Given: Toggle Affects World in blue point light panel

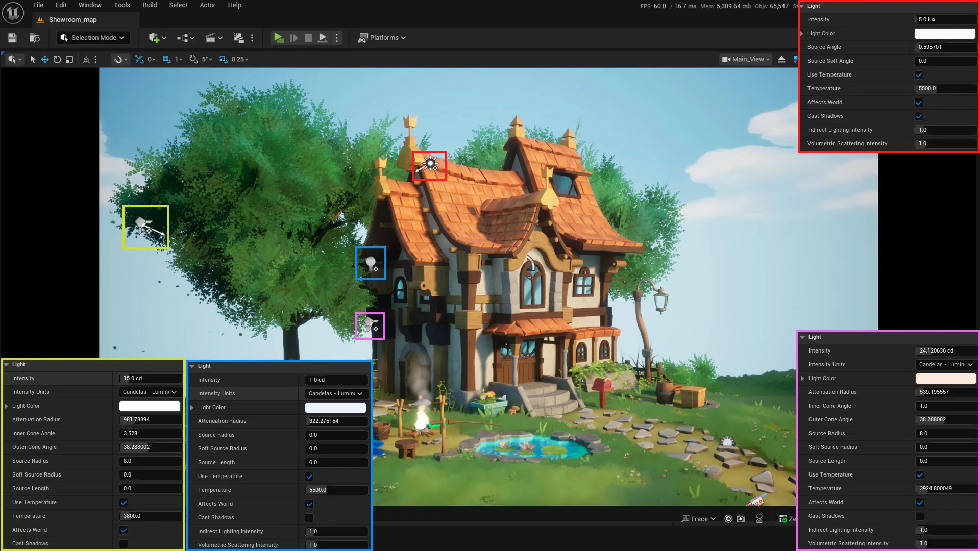Looking at the screenshot, I should (309, 504).
